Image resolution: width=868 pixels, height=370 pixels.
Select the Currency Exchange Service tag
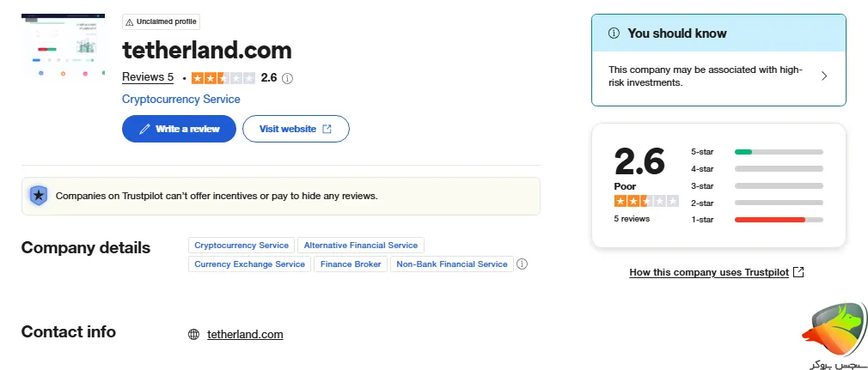[x=249, y=264]
